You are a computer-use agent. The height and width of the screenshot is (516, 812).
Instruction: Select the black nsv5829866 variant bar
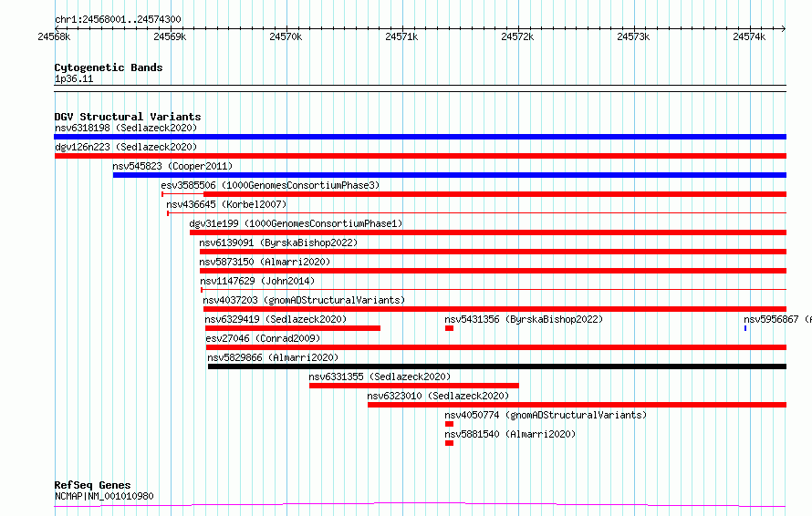pyautogui.click(x=497, y=366)
